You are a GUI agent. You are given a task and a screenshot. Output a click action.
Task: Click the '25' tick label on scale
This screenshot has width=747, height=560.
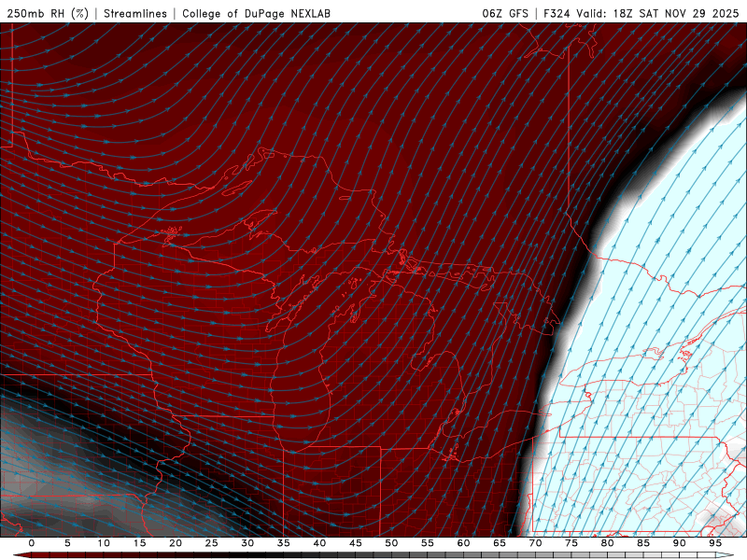[212, 543]
